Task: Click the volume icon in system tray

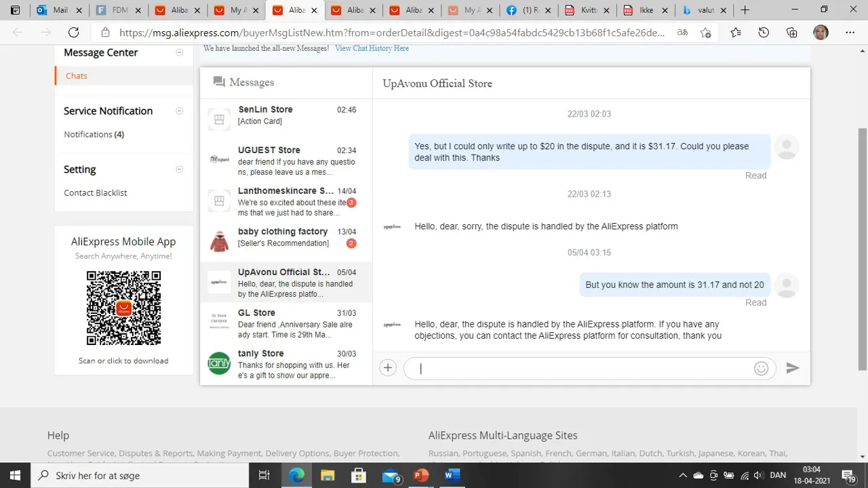Action: click(x=759, y=475)
